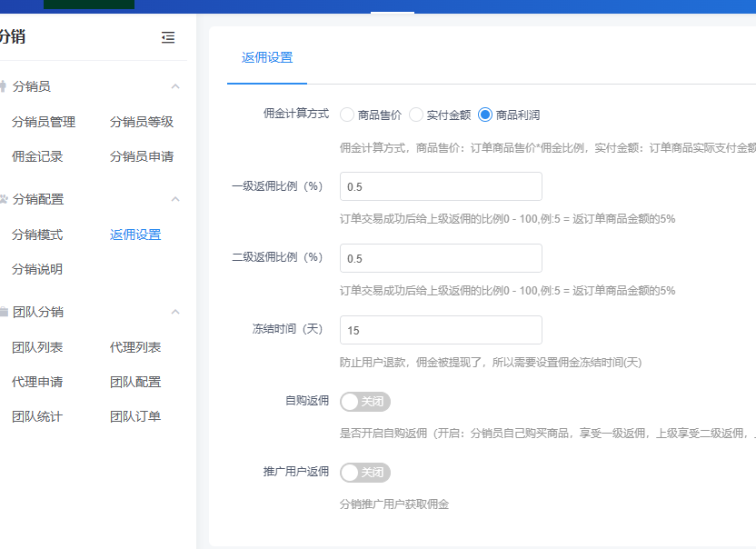Screen dimensions: 756x549
Task: Collapse the 分销配置 section chevron
Action: pos(175,199)
